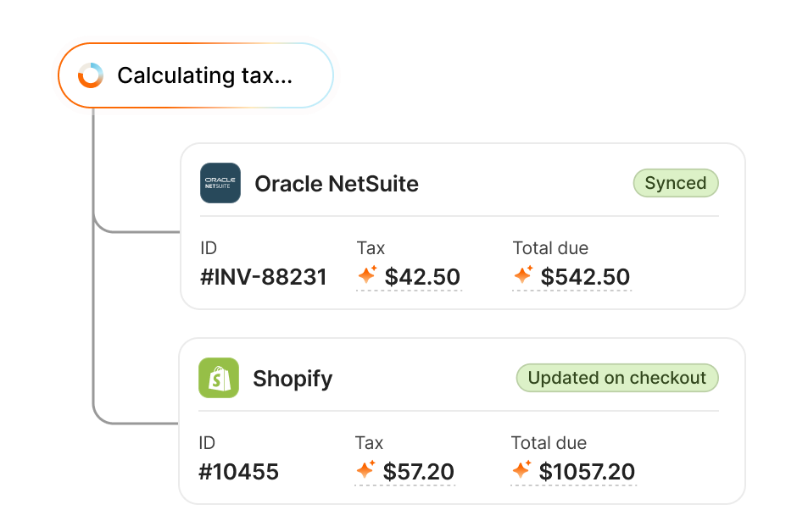Select the $42.50 tax amount
797x532 pixels.
coord(422,277)
